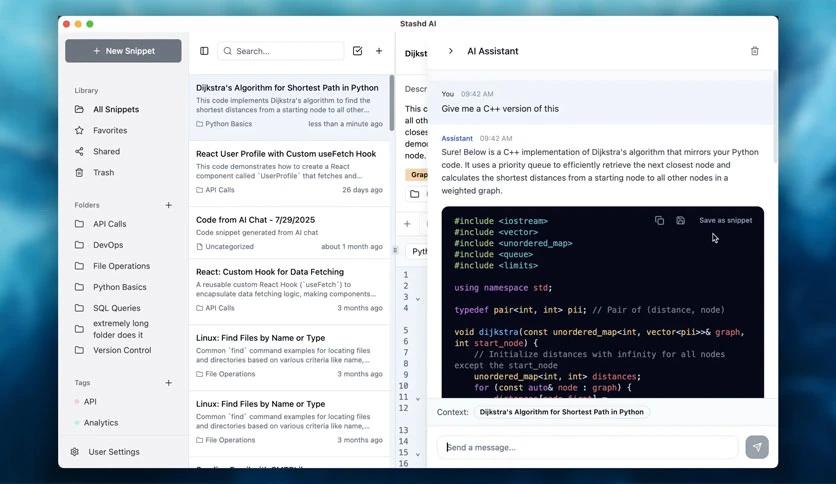Open User Settings

click(x=113, y=452)
